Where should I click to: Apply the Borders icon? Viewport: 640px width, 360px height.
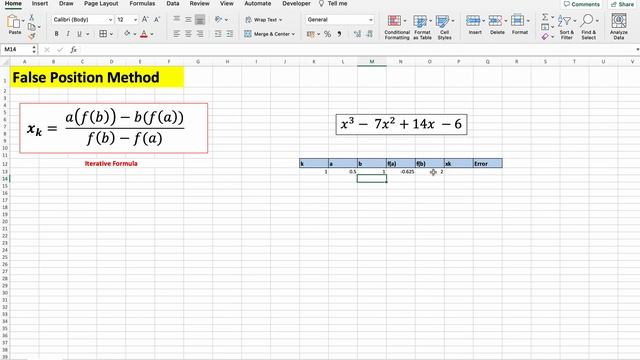103,34
